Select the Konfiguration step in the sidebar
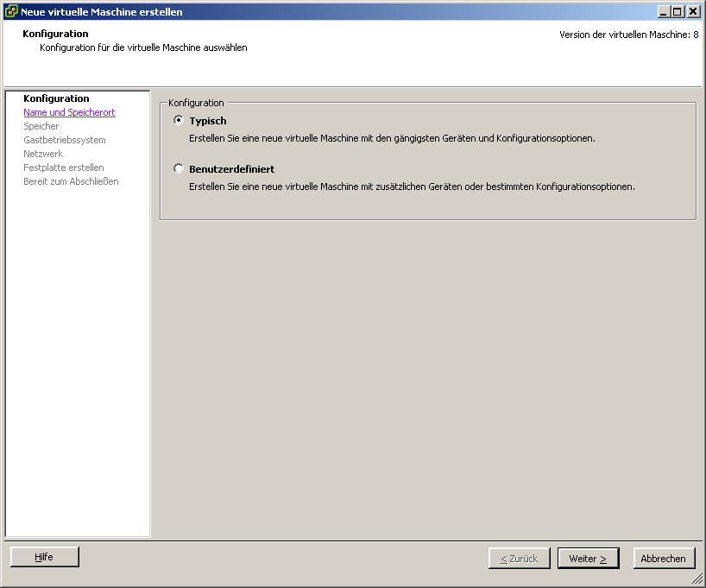This screenshot has height=588, width=706. pyautogui.click(x=56, y=98)
